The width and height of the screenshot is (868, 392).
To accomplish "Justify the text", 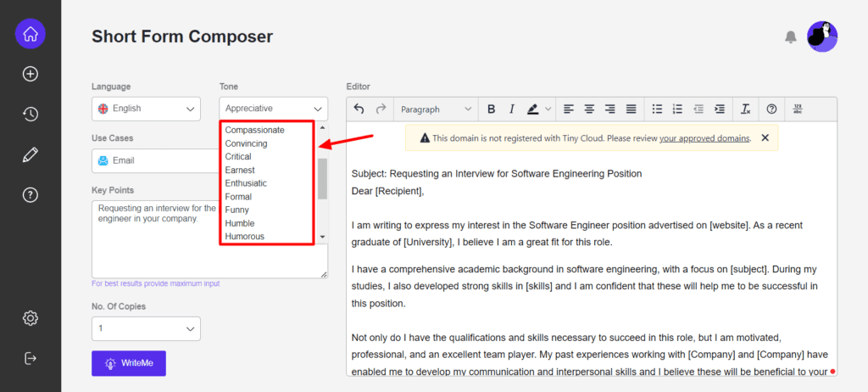I will 631,109.
